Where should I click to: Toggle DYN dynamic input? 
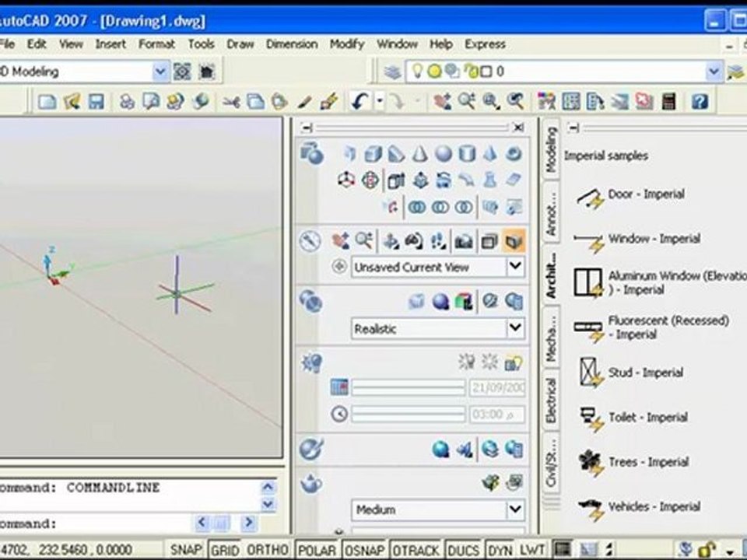click(x=500, y=550)
